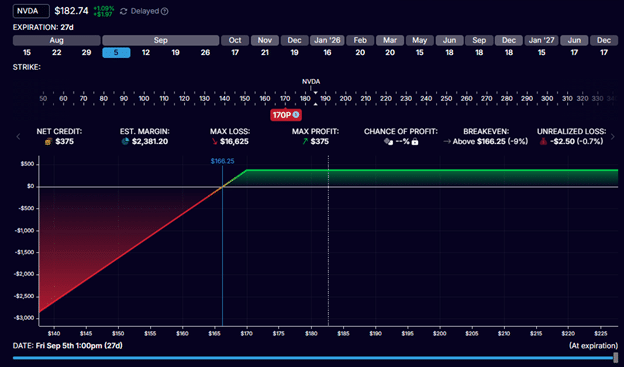Select the Jan '27 month tab

click(542, 40)
